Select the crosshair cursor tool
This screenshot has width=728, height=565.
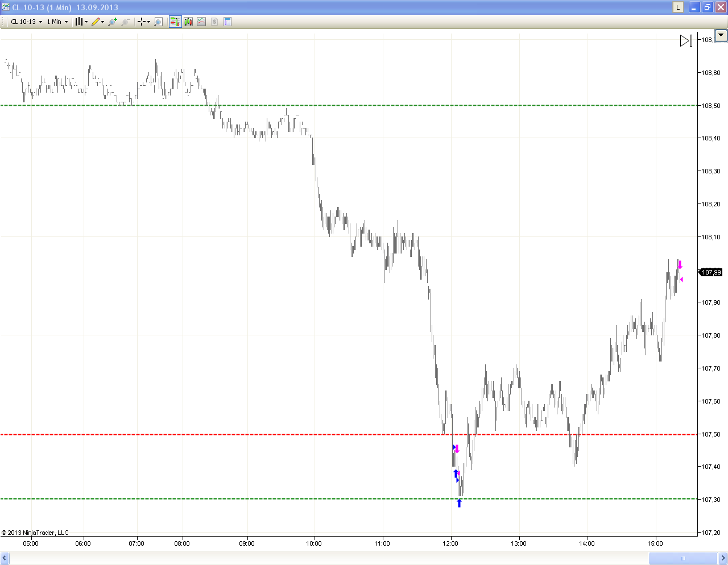pyautogui.click(x=142, y=22)
